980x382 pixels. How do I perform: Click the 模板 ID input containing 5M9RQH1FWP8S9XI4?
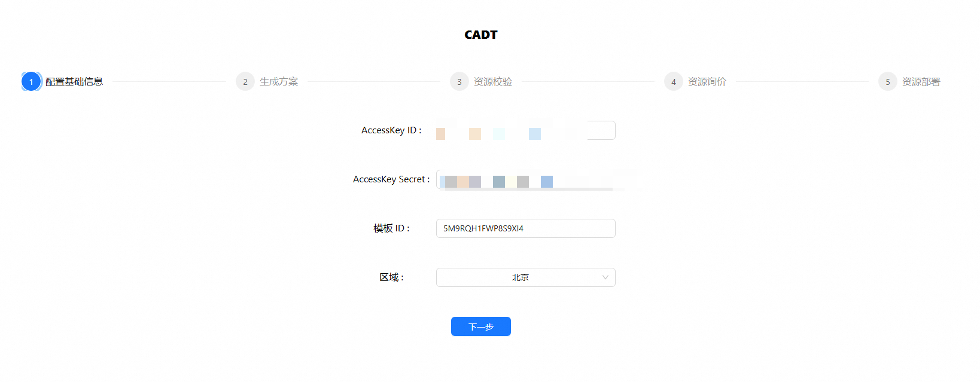(525, 228)
